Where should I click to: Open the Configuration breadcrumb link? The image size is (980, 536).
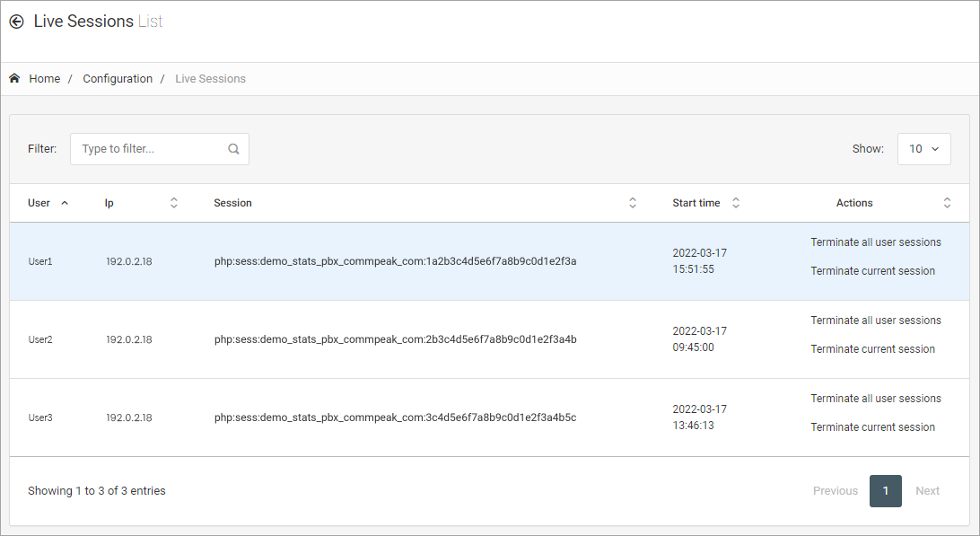pyautogui.click(x=118, y=79)
